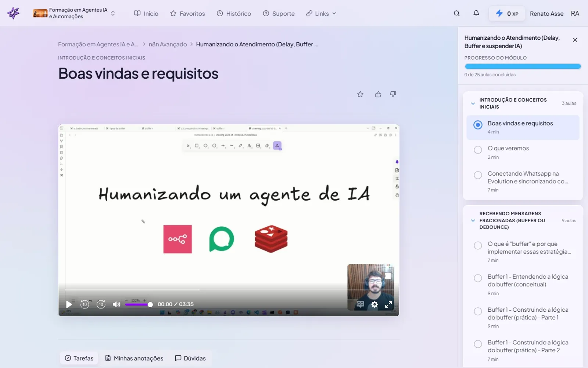Go to Início in the top navigation
The height and width of the screenshot is (368, 588).
[146, 13]
